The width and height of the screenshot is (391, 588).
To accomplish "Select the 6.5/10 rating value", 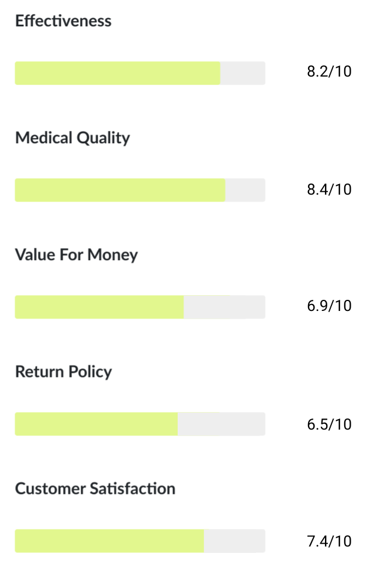I will pyautogui.click(x=329, y=424).
